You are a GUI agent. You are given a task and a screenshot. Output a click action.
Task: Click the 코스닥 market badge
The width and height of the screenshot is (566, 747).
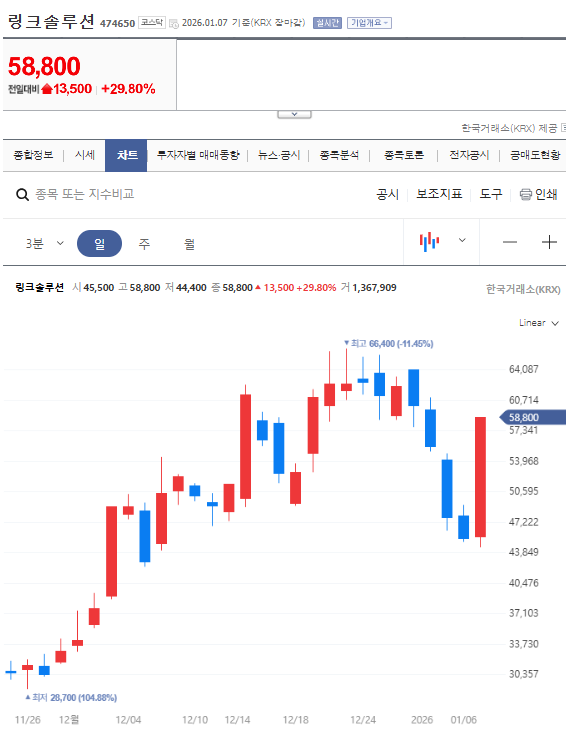pyautogui.click(x=152, y=22)
